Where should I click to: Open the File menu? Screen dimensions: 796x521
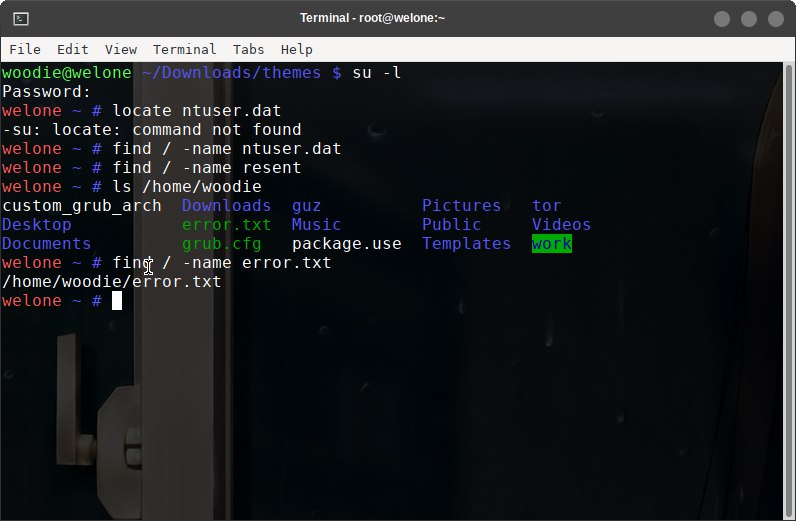click(25, 49)
